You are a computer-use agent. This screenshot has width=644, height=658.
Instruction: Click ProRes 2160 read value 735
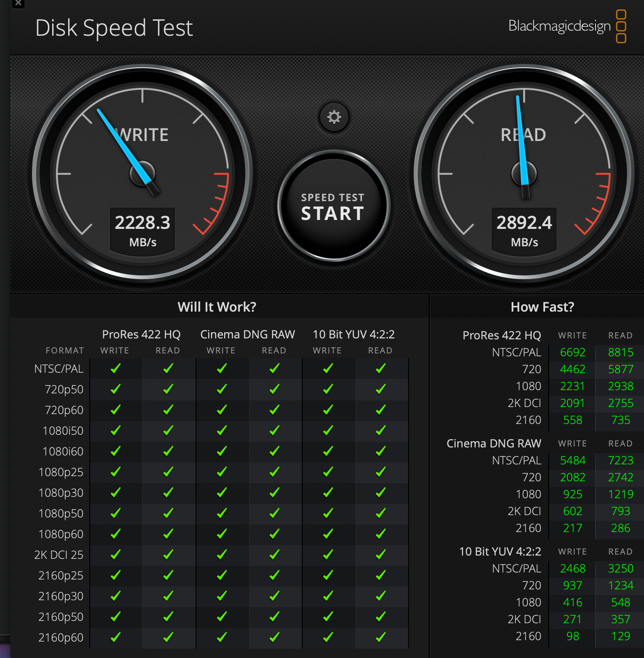(x=621, y=420)
